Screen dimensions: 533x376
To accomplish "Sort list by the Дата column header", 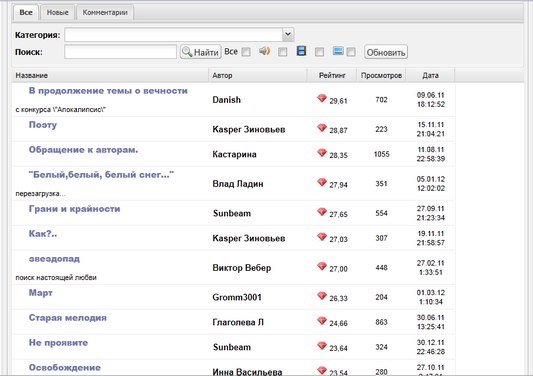I will [430, 75].
